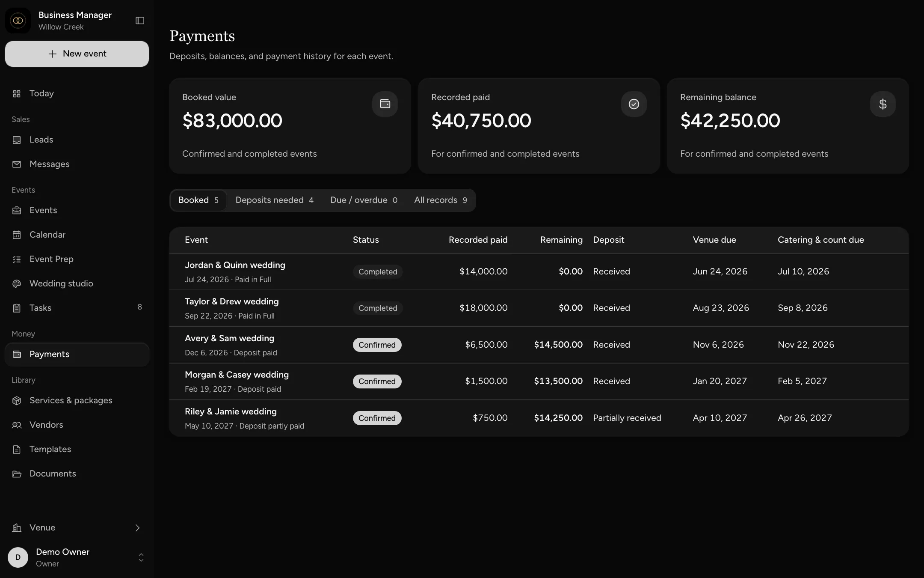Open the Riley & Jamie wedding record
Viewport: 924px width, 578px height.
tap(539, 418)
